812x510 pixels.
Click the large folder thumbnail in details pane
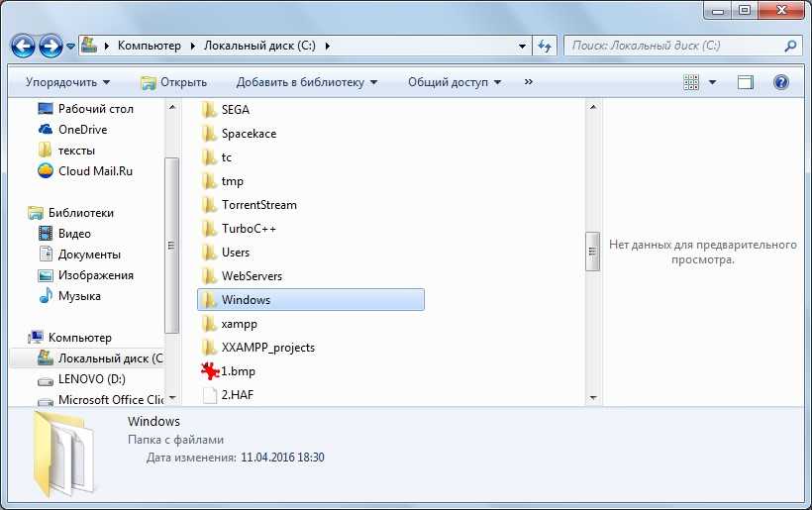[x=64, y=455]
